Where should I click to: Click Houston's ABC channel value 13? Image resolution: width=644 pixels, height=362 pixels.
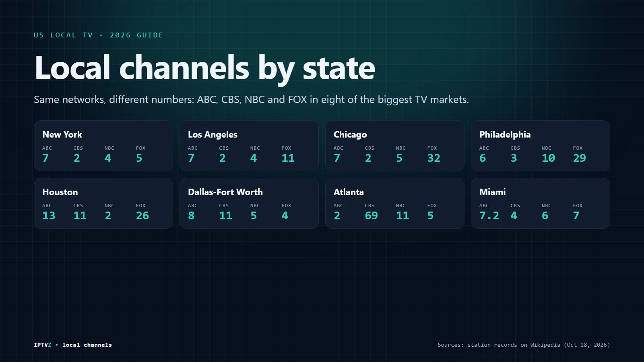49,216
